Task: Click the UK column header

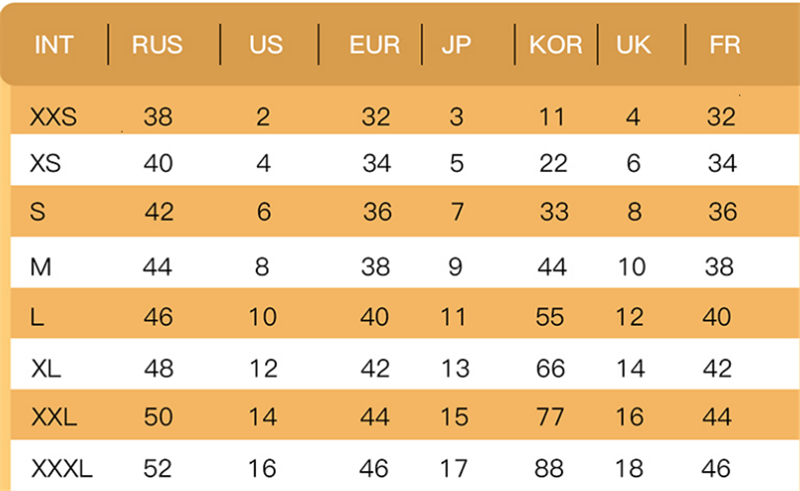Action: coord(634,45)
